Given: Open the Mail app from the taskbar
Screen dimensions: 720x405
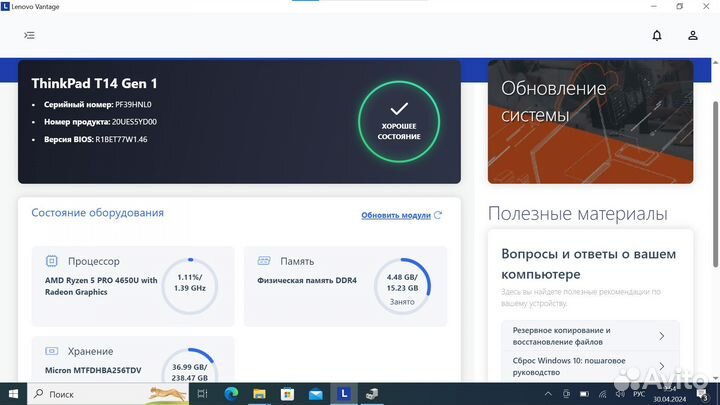Looking at the screenshot, I should point(315,394).
